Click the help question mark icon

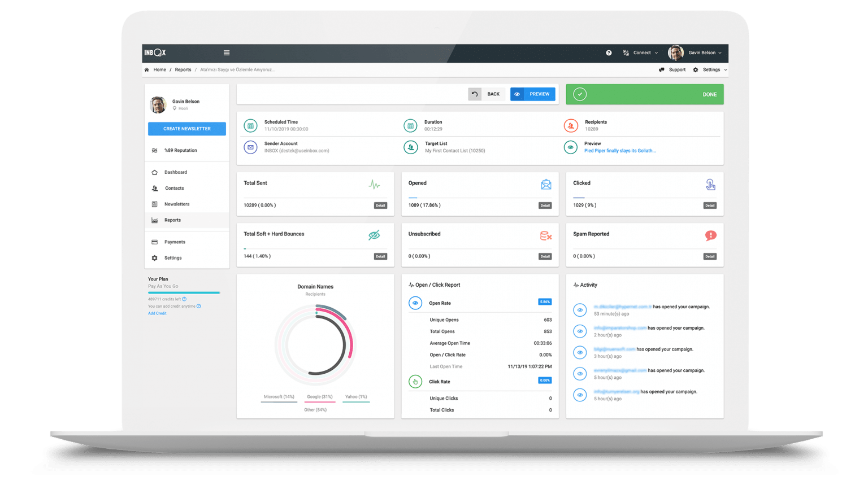pyautogui.click(x=609, y=53)
